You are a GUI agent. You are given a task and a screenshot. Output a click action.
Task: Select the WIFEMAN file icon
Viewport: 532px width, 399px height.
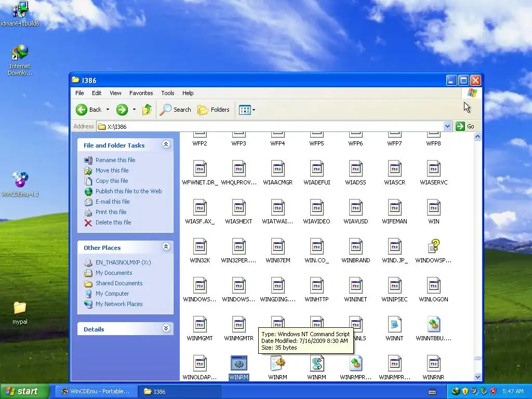coord(395,208)
